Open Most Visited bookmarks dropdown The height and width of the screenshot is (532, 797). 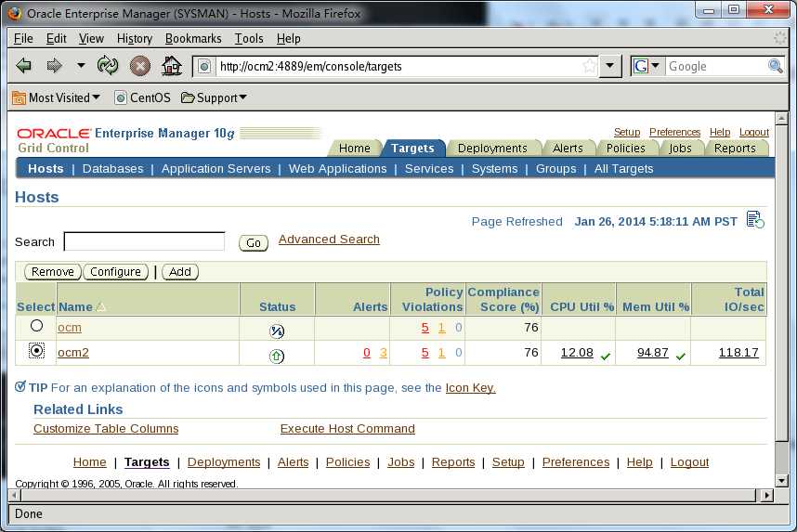click(x=56, y=97)
